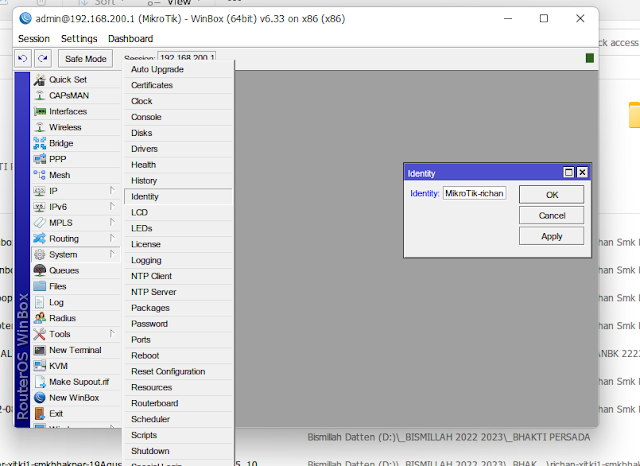Open the Log menu icon
Image resolution: width=640 pixels, height=466 pixels.
[x=40, y=302]
